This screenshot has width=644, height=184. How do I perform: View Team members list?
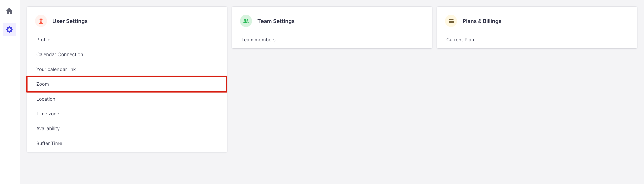[258, 40]
